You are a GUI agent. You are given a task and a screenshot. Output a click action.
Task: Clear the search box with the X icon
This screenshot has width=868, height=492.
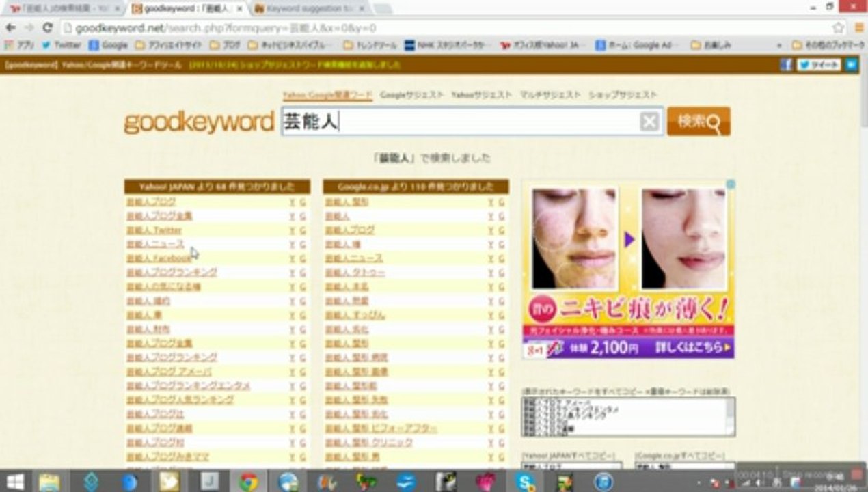649,122
